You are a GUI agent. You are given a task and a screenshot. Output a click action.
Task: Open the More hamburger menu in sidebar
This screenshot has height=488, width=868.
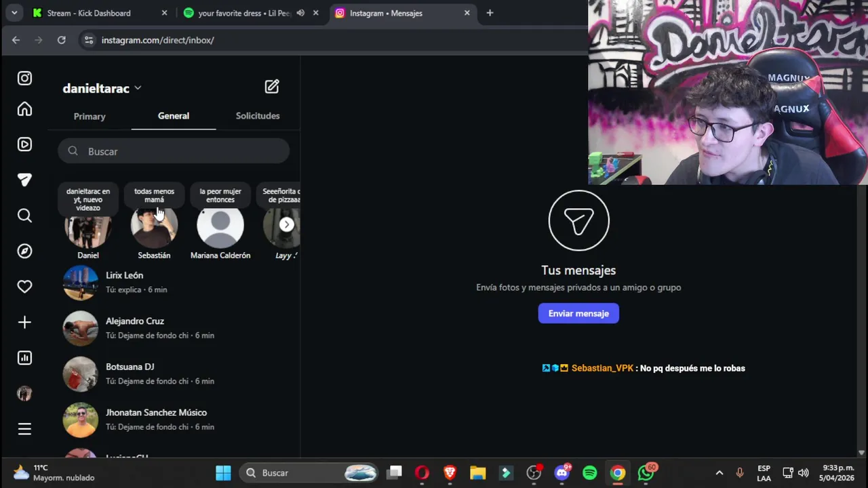(x=24, y=429)
